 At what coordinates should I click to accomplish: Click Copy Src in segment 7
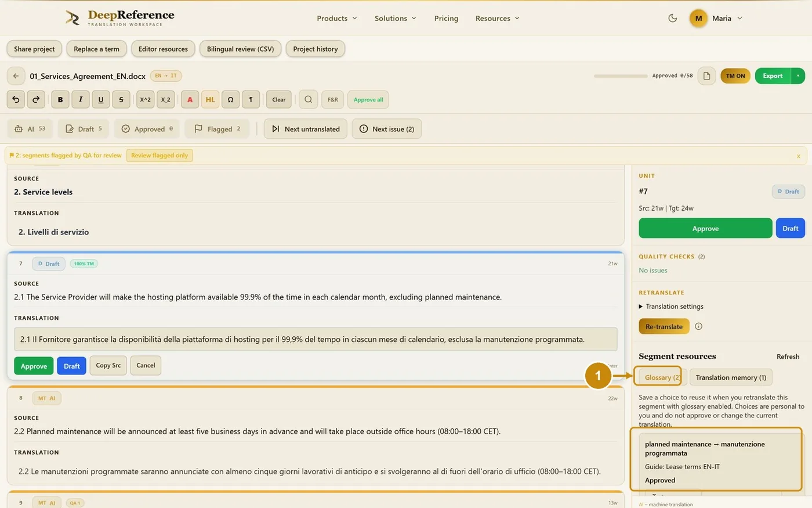coord(108,366)
